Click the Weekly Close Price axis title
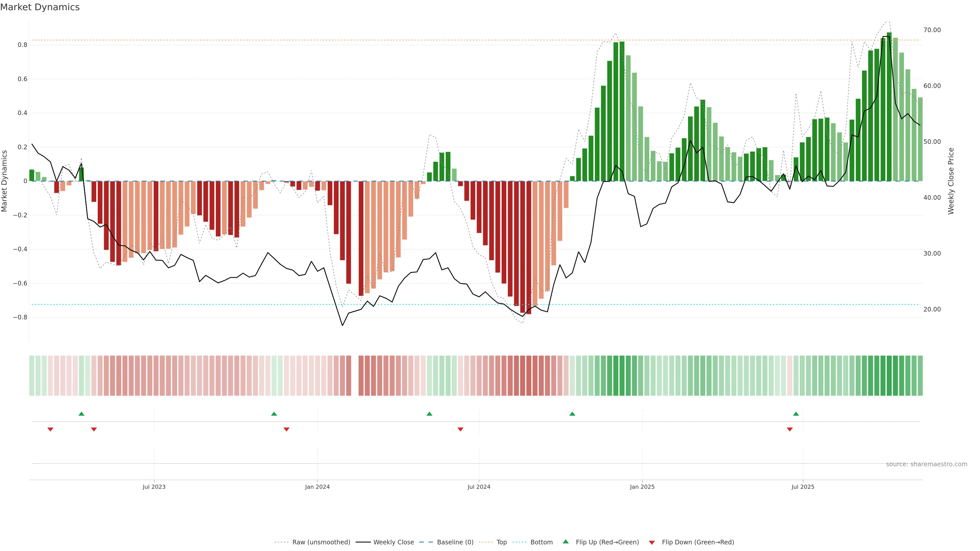This screenshot has height=551, width=980. click(951, 181)
